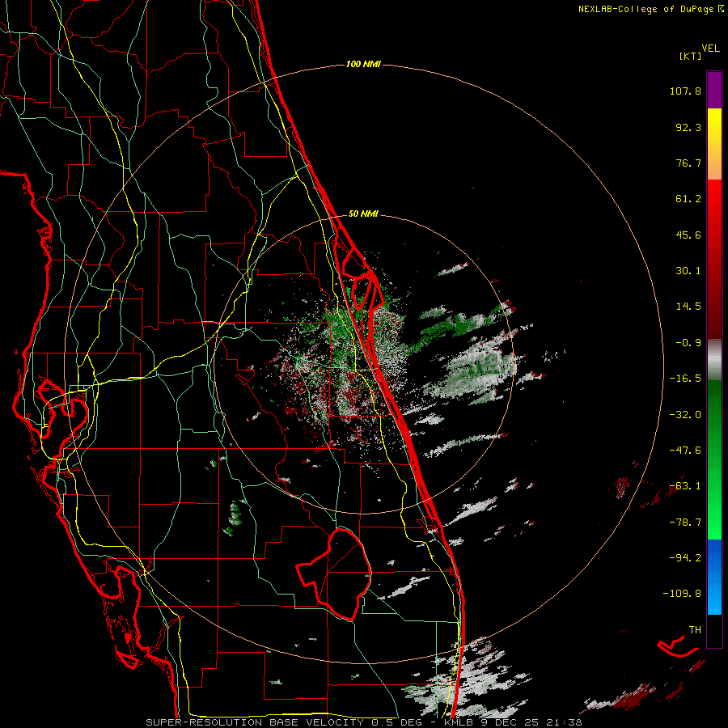Select the -47.6 legend value
Image resolution: width=728 pixels, height=728 pixels.
point(685,451)
